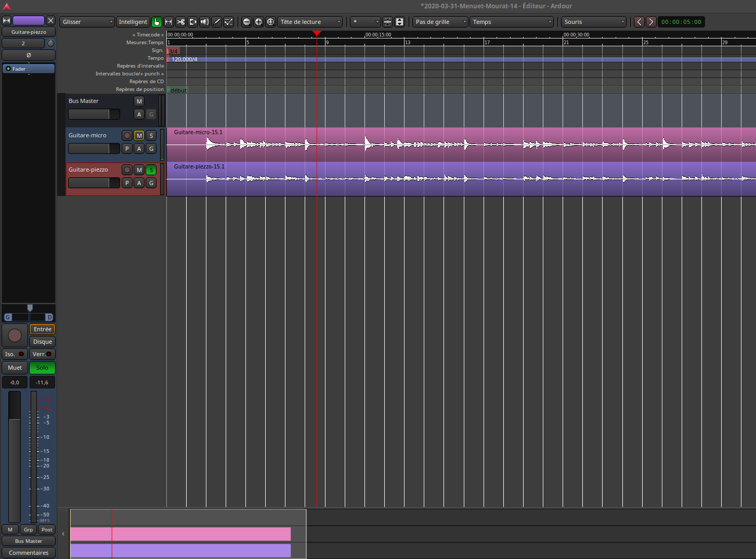The width and height of the screenshot is (756, 559).
Task: Select the Draw (pencil) tool
Action: [x=217, y=22]
